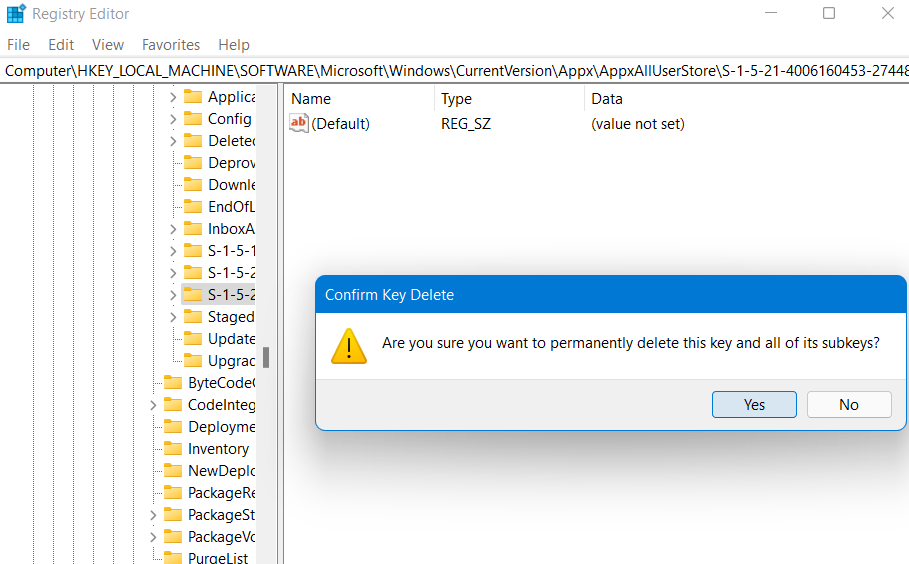The height and width of the screenshot is (564, 909).
Task: Expand the Config key in the tree
Action: (173, 119)
